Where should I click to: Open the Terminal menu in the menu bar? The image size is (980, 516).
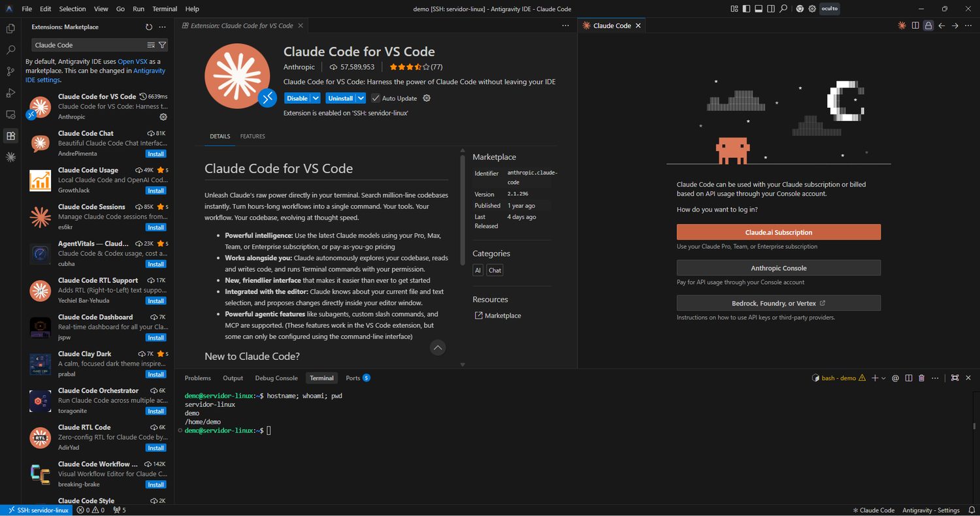165,8
